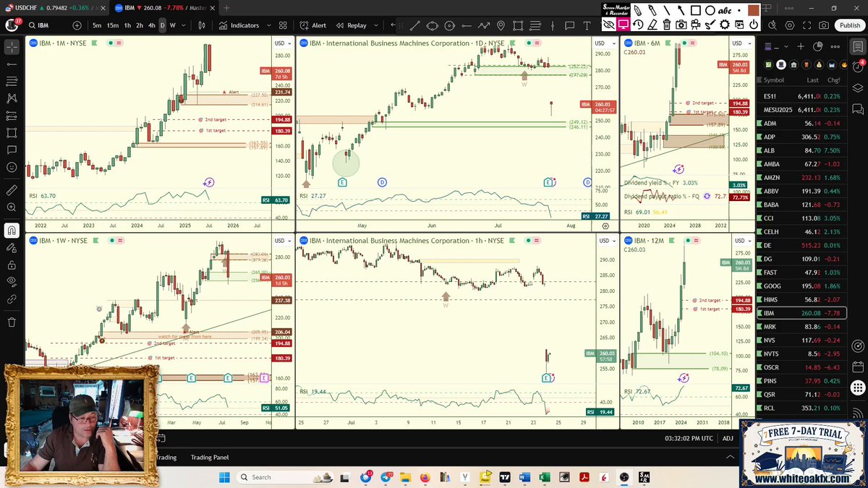Select the 5m timeframe
This screenshot has height=488, width=868.
click(97, 25)
